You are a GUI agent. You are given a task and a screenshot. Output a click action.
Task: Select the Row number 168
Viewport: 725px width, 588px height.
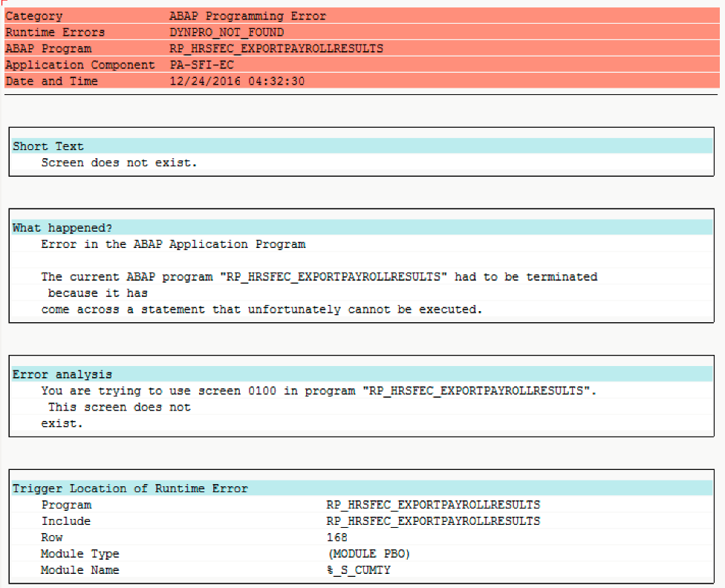click(x=337, y=538)
